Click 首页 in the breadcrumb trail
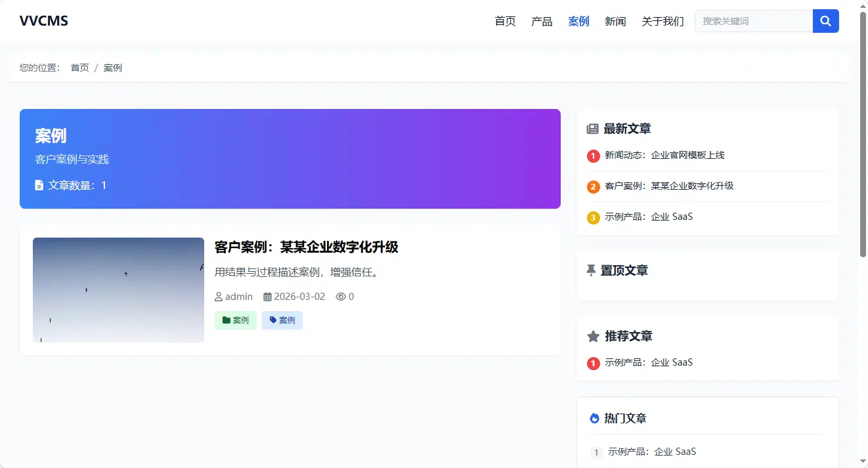This screenshot has height=468, width=868. point(79,68)
